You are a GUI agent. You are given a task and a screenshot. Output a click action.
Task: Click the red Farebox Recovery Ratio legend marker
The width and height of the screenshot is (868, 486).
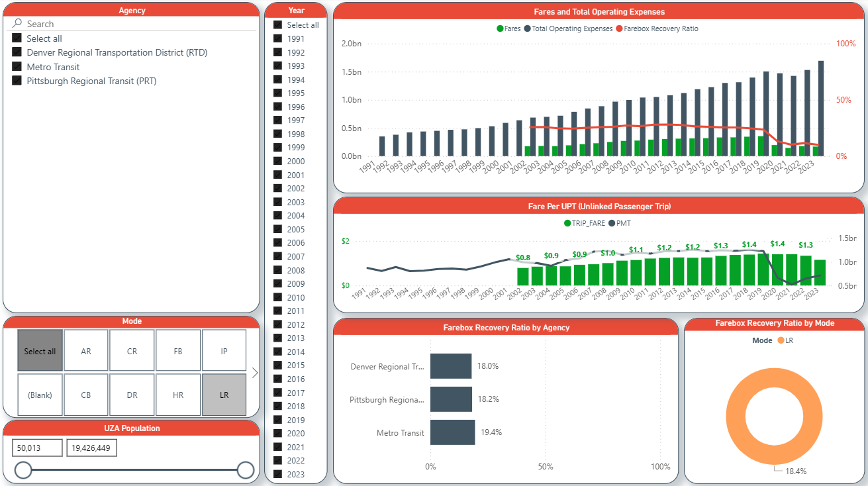[619, 29]
